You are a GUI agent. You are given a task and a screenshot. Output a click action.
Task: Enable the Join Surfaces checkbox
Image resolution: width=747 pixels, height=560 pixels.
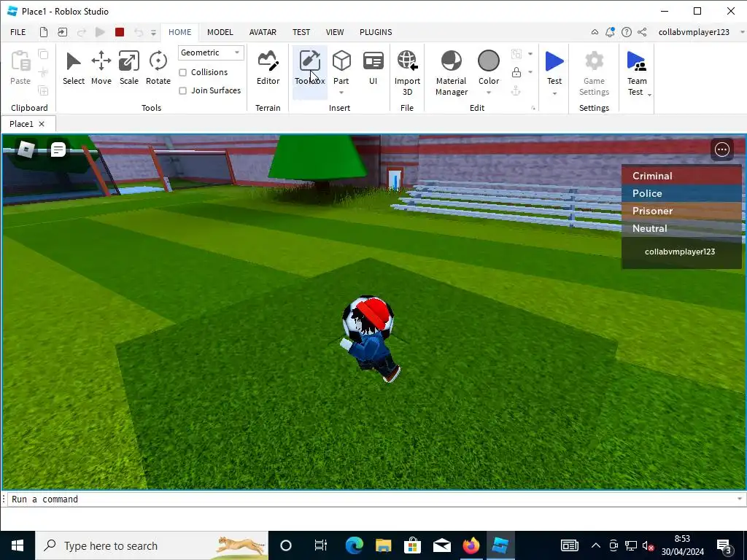tap(182, 90)
